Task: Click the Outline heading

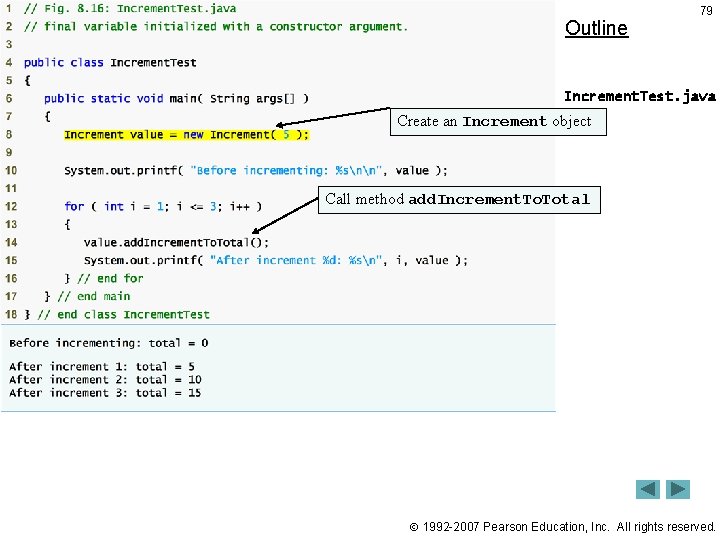Action: (596, 28)
